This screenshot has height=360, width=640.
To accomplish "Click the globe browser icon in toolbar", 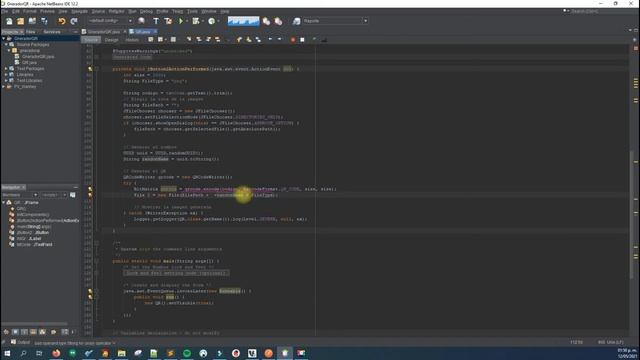I will pos(142,21).
